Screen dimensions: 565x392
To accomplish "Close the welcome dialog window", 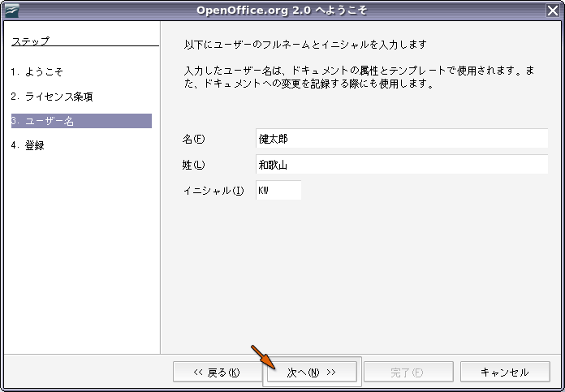I will [553, 11].
